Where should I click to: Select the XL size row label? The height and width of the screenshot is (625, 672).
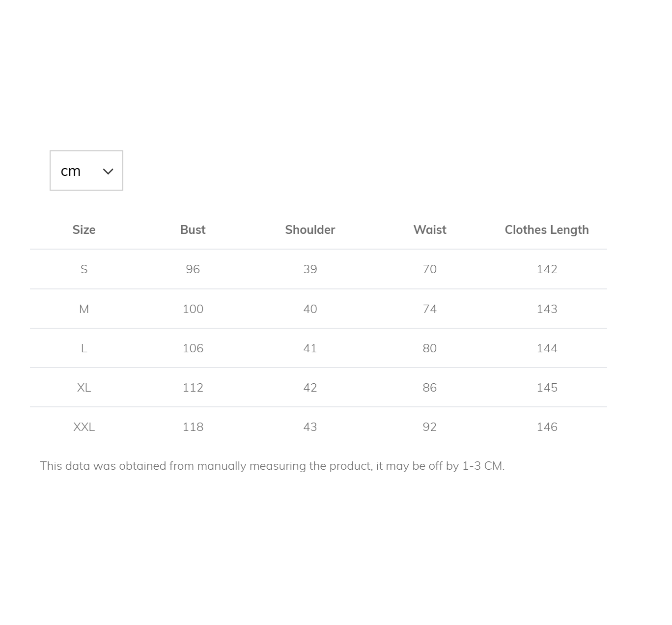point(84,388)
